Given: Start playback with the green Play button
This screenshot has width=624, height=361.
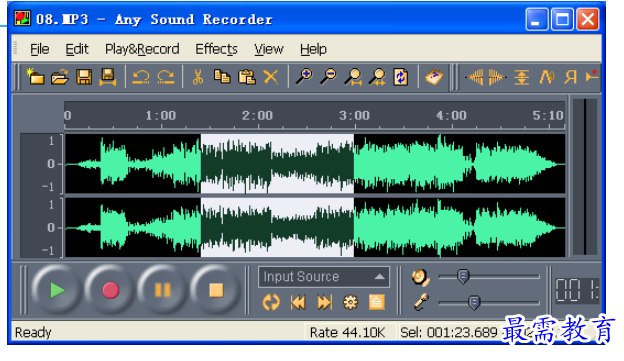Looking at the screenshot, I should coord(57,290).
